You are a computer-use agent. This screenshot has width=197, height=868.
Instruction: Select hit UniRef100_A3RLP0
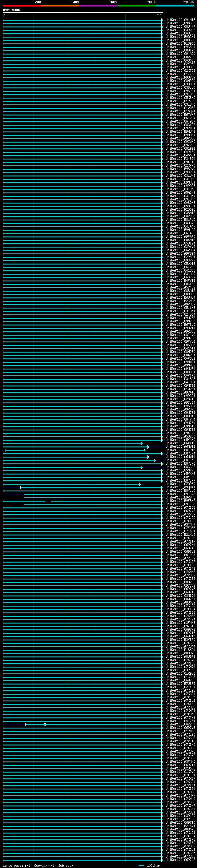[180, 816]
